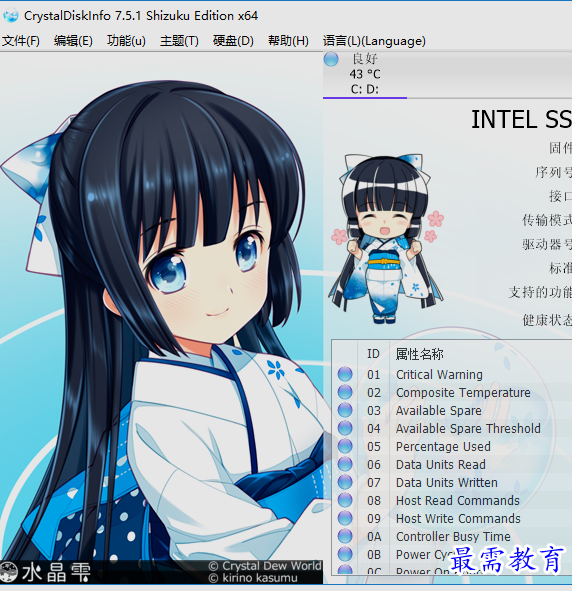
Task: Open the 硬盘(D) menu
Action: pos(233,41)
